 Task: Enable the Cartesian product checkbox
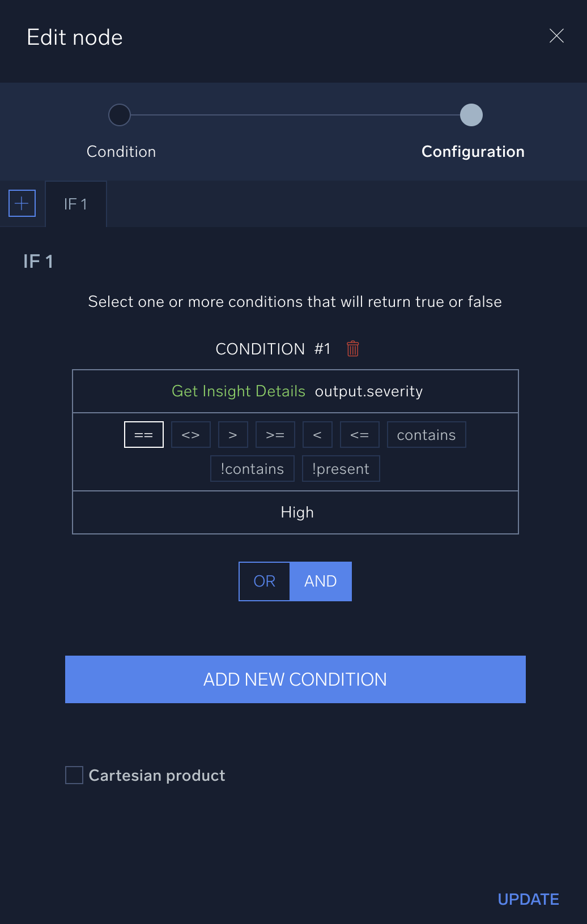(74, 775)
